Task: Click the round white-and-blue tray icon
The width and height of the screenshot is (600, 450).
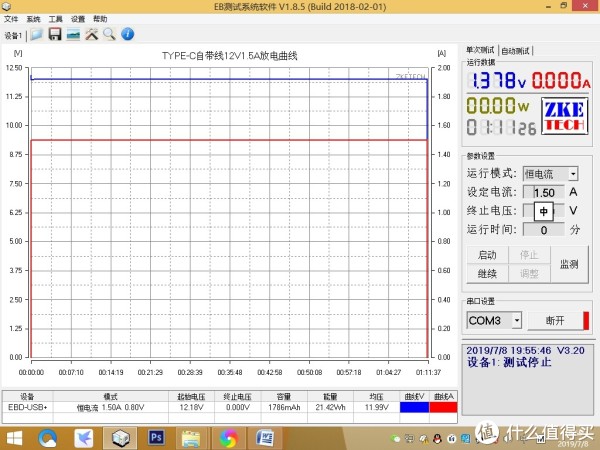Action: 452,439
